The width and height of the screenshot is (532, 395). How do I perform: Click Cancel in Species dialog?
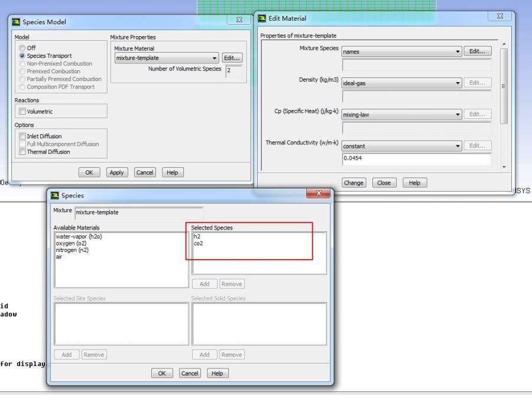[190, 373]
